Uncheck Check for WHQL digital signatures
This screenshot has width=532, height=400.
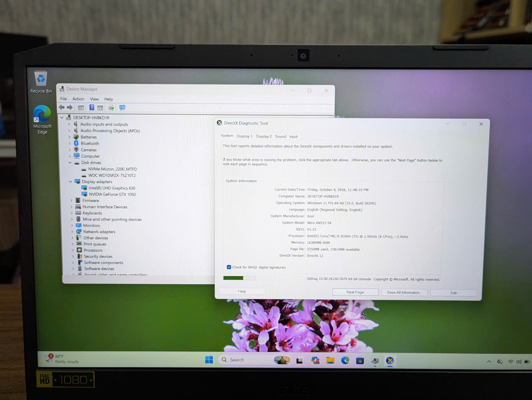point(229,267)
